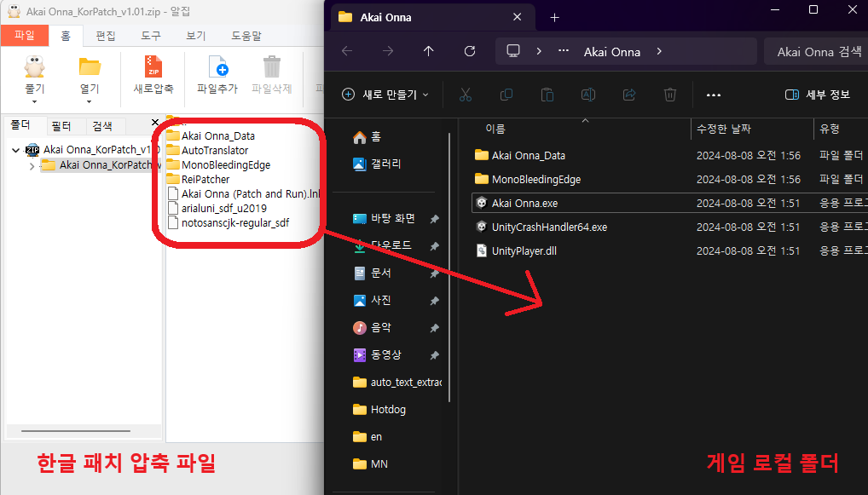868x495 pixels.
Task: Select Akai Onna_KorPatch folder in tree
Action: (x=101, y=164)
